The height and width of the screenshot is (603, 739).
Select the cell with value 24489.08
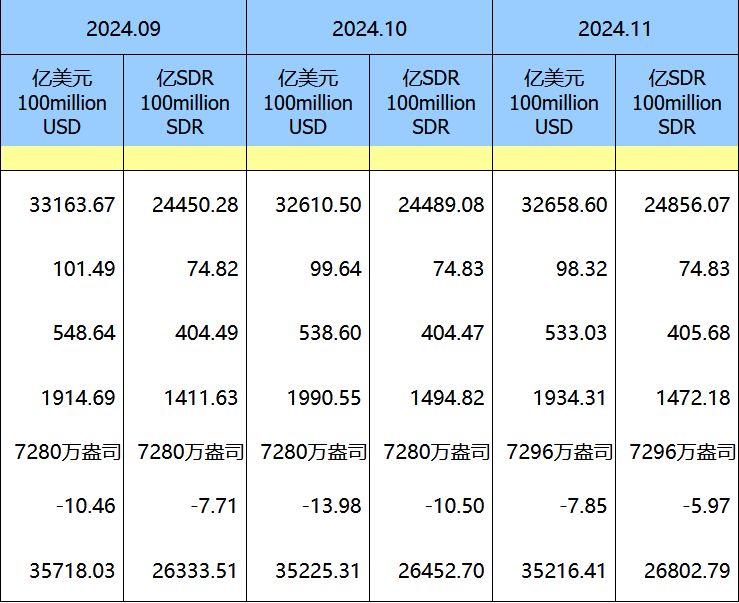point(440,205)
